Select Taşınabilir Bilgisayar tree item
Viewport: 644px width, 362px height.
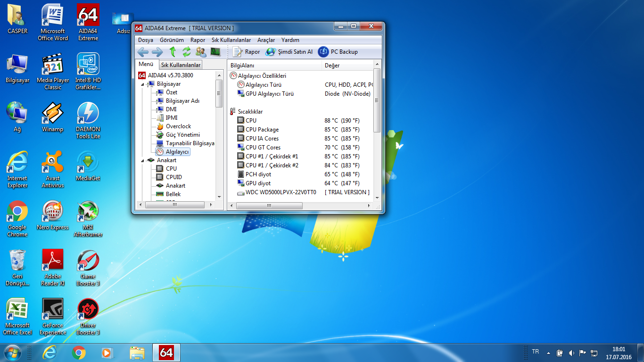point(185,143)
